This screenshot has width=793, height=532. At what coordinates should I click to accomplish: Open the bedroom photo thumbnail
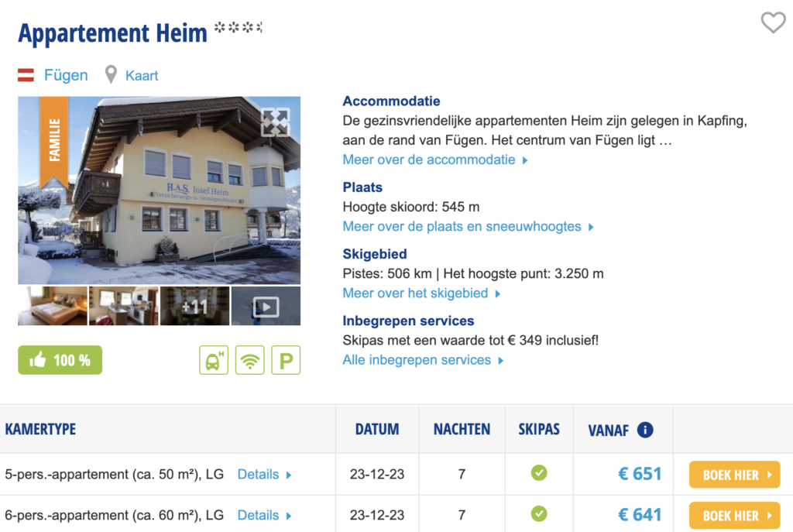[52, 307]
